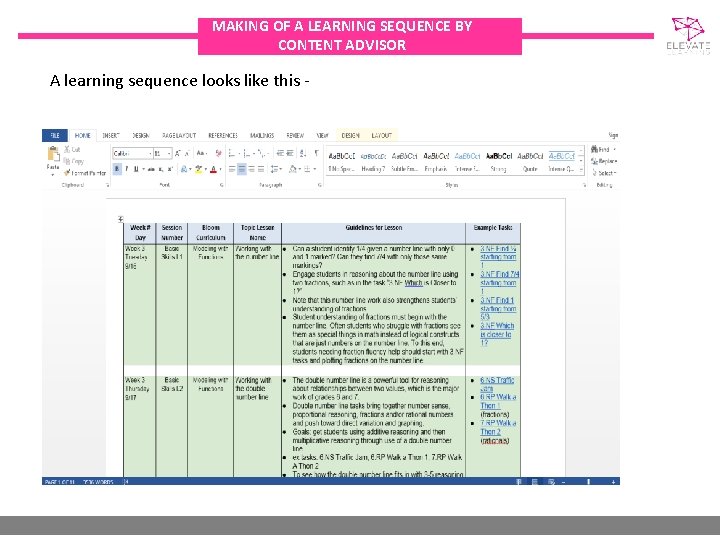Switch to Web Layout view in status bar
This screenshot has height=540, width=720.
click(551, 482)
